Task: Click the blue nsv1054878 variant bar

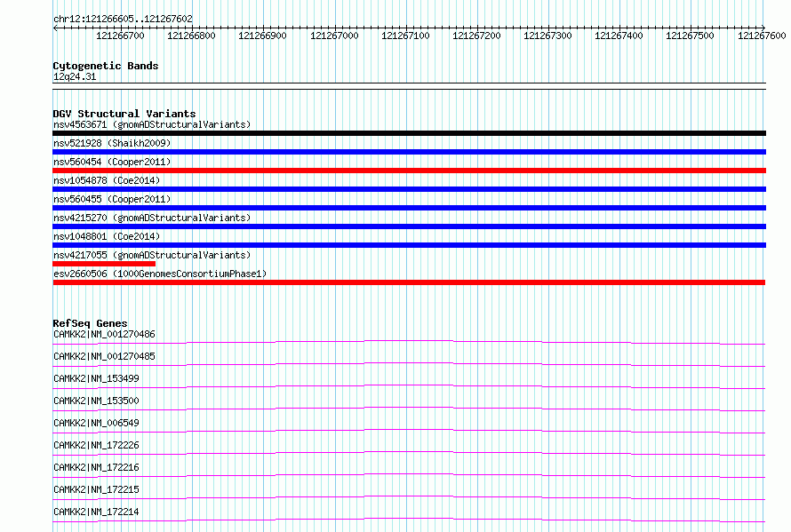Action: [x=409, y=189]
